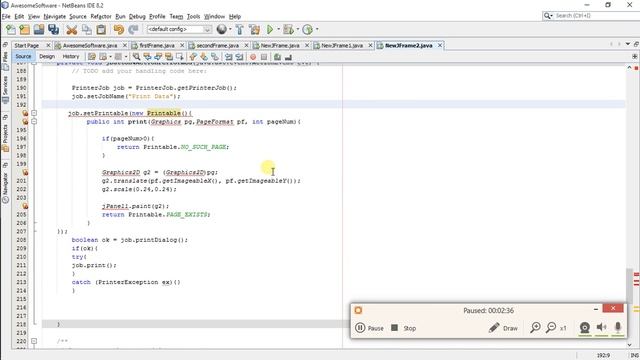Image resolution: width=640 pixels, height=360 pixels.
Task: Toggle bookmark with the editor toolbar bookmark icon
Action: [x=215, y=57]
